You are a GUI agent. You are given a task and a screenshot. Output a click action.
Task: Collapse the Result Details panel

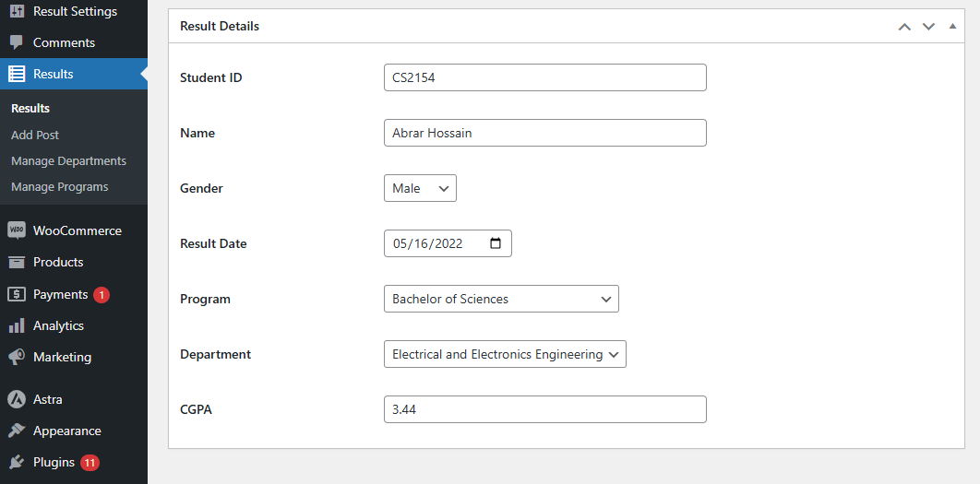[x=952, y=27]
